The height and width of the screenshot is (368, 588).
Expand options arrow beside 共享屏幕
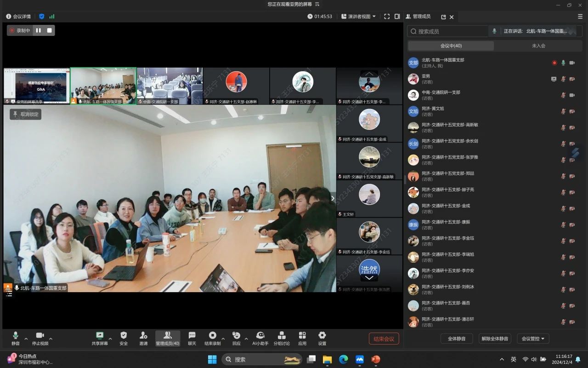point(110,339)
